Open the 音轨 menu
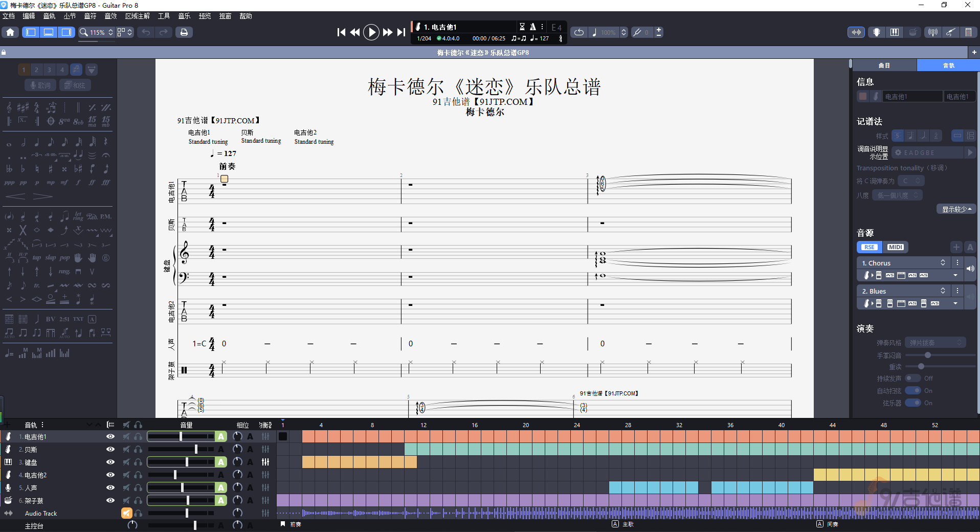Image resolution: width=980 pixels, height=532 pixels. click(49, 16)
